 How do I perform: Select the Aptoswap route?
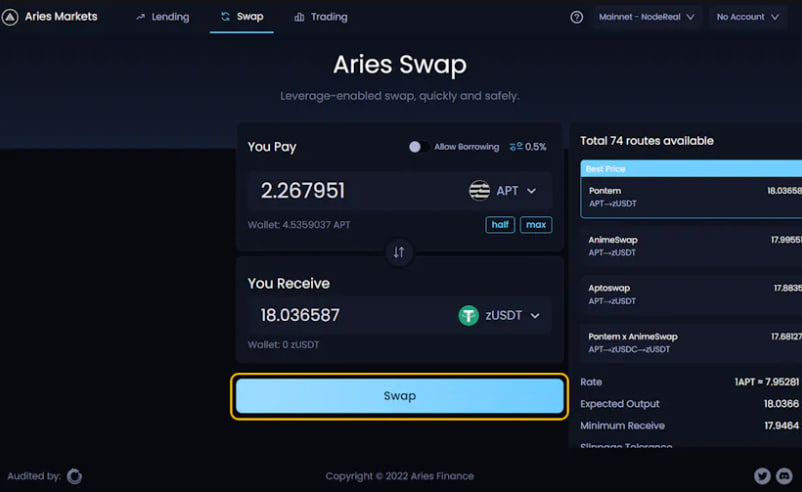pos(691,295)
